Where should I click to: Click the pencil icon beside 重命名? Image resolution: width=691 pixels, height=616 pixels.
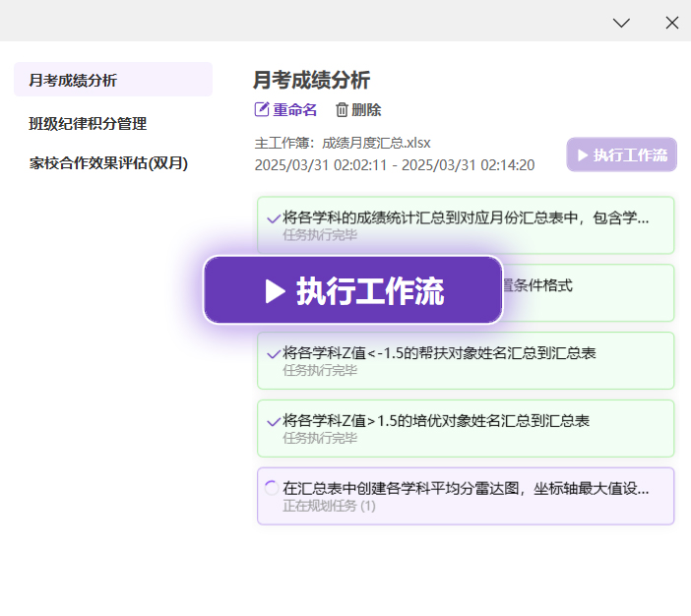[x=262, y=110]
